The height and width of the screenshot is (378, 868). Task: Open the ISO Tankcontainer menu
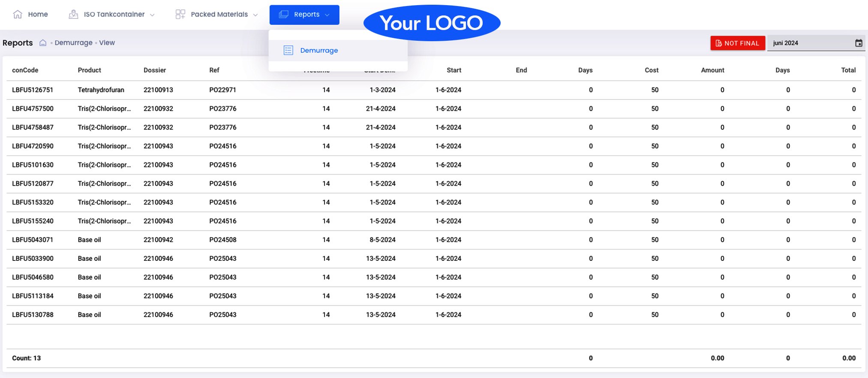click(112, 14)
